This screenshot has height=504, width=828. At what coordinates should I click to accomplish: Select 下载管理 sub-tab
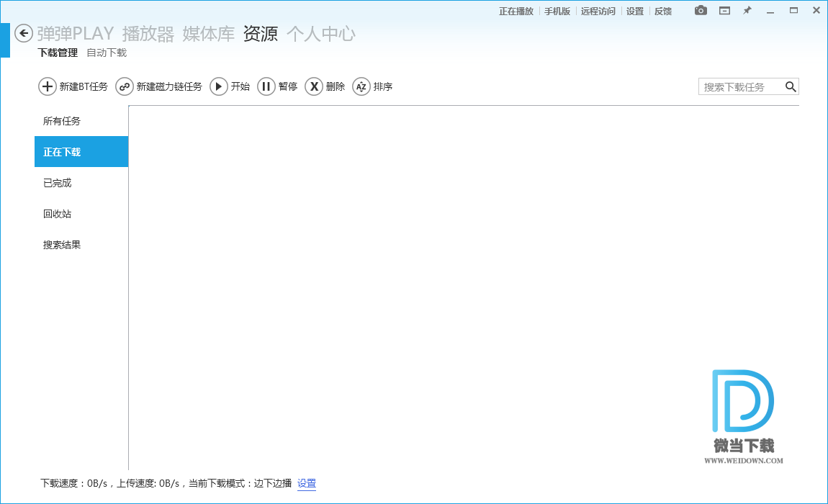click(58, 53)
